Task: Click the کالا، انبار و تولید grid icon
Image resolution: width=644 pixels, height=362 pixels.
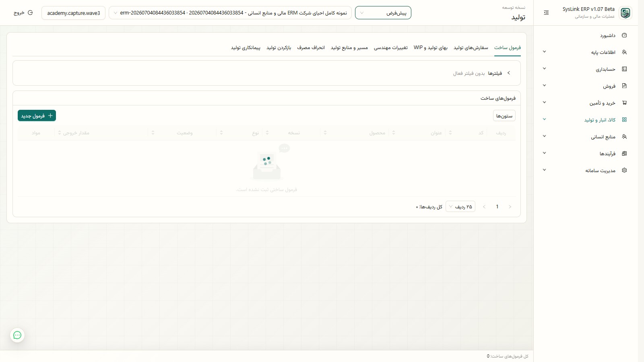Action: (624, 120)
